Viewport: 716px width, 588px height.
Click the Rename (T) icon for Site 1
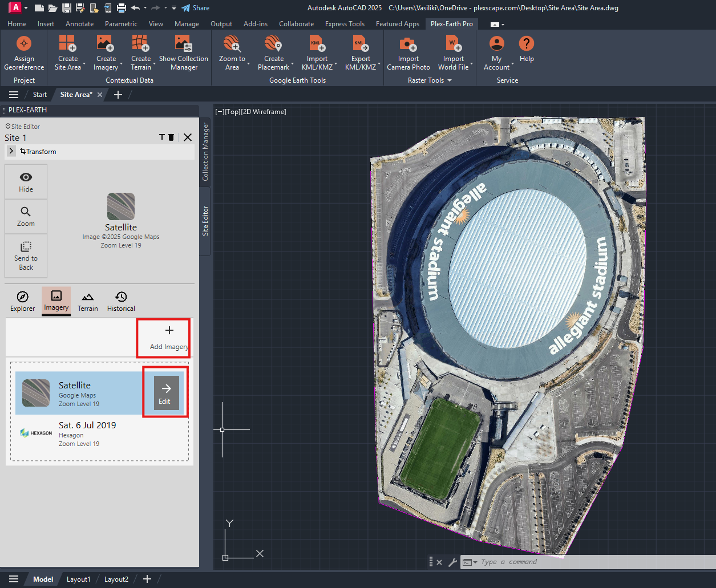click(162, 137)
